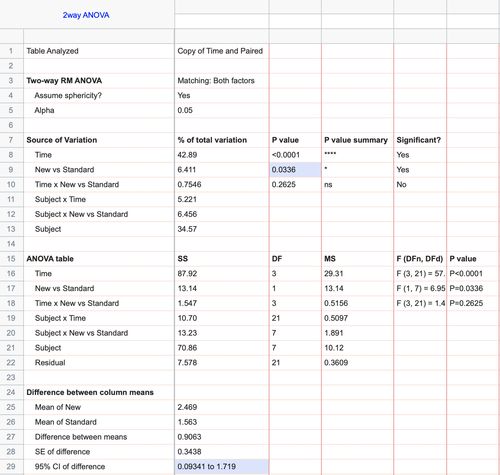
Task: Select the 10.12 mean square value
Action: click(x=357, y=348)
